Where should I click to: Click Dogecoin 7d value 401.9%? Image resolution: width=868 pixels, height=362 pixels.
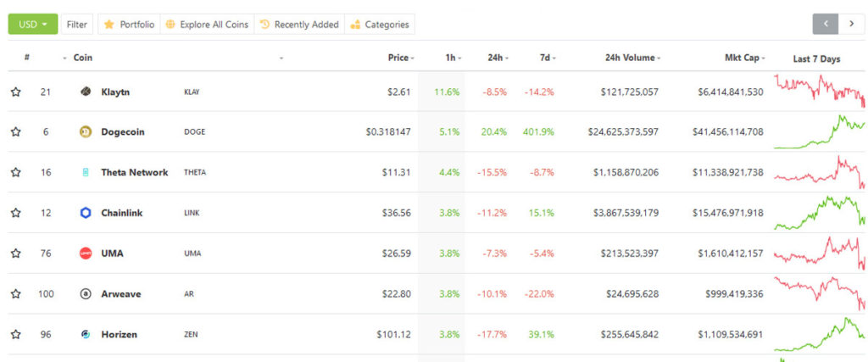(x=538, y=131)
